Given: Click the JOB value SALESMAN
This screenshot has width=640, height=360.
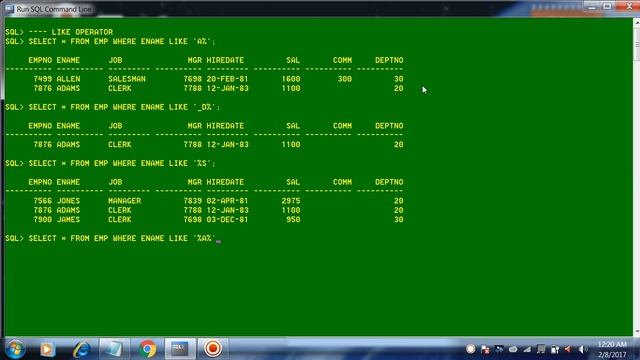Looking at the screenshot, I should 127,79.
